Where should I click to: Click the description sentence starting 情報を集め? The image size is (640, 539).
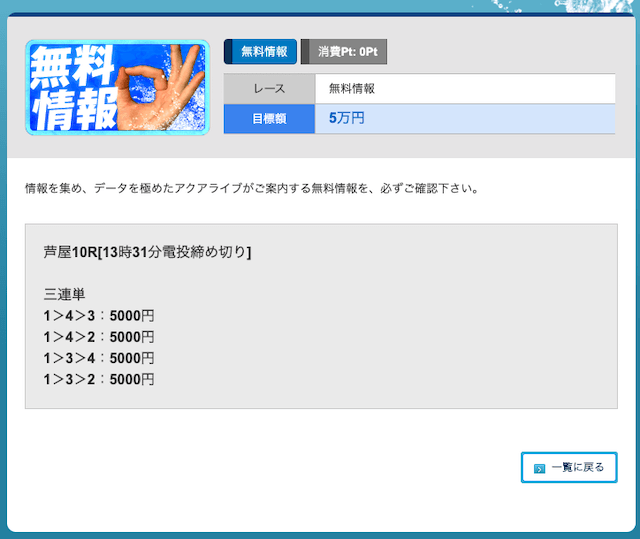click(x=252, y=189)
